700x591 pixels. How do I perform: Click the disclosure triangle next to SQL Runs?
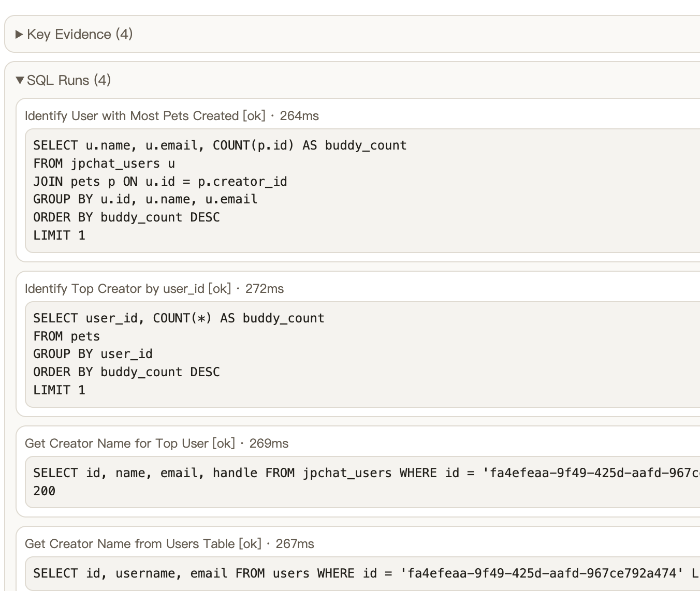point(20,80)
